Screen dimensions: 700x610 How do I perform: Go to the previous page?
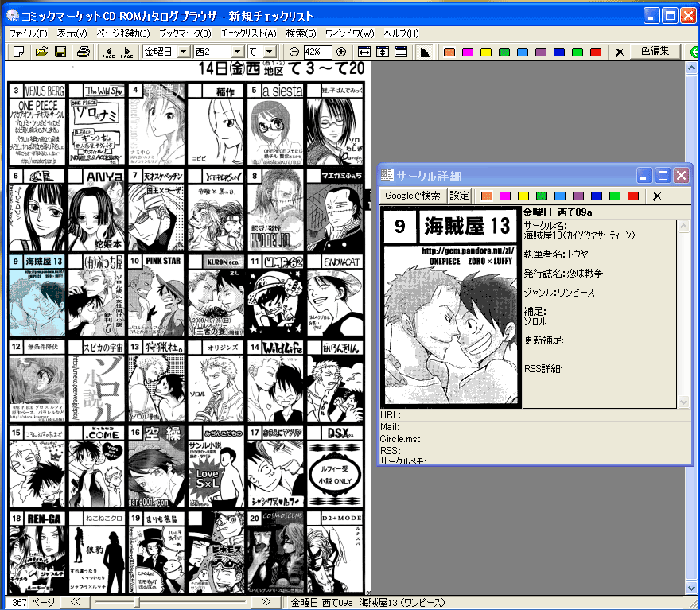(108, 52)
